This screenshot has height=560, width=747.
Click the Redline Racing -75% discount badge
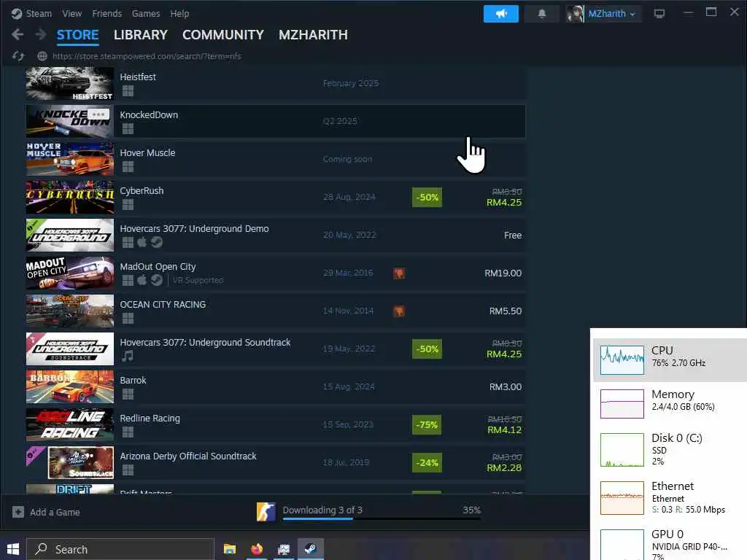[x=427, y=425]
